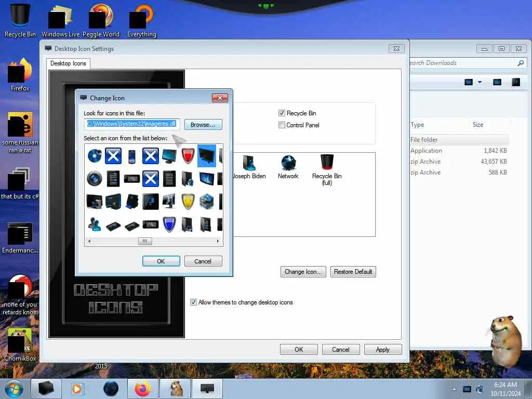This screenshot has height=399, width=532.
Task: Switch to the Desktop Icons tab
Action: (x=68, y=63)
